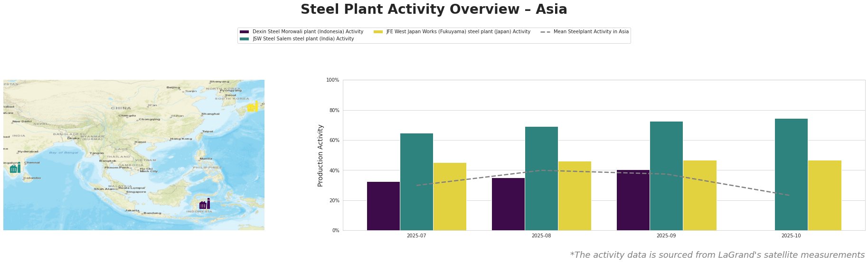Click the teal factory icon in India

[x=15, y=168]
